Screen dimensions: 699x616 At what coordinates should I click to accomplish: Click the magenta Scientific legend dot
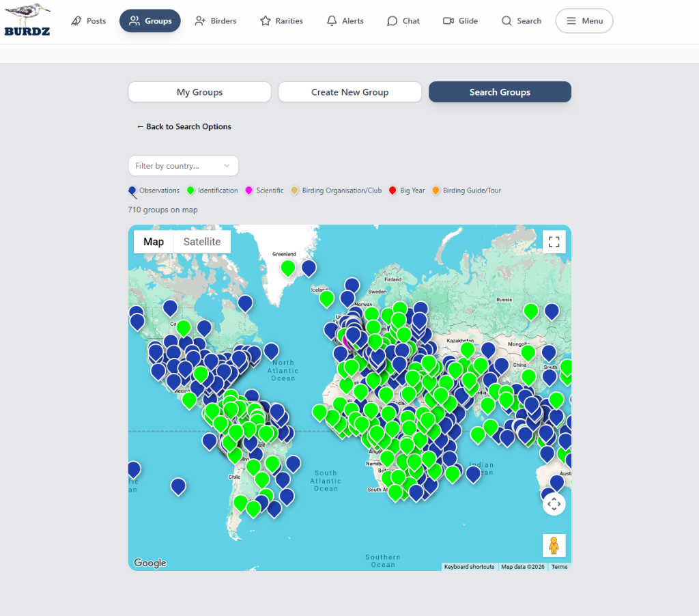(x=248, y=191)
